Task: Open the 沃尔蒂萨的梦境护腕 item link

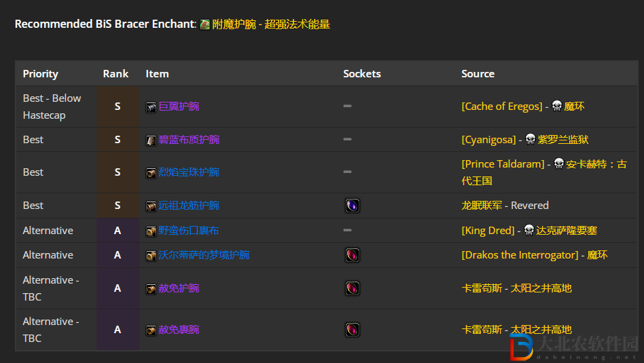Action: tap(204, 255)
